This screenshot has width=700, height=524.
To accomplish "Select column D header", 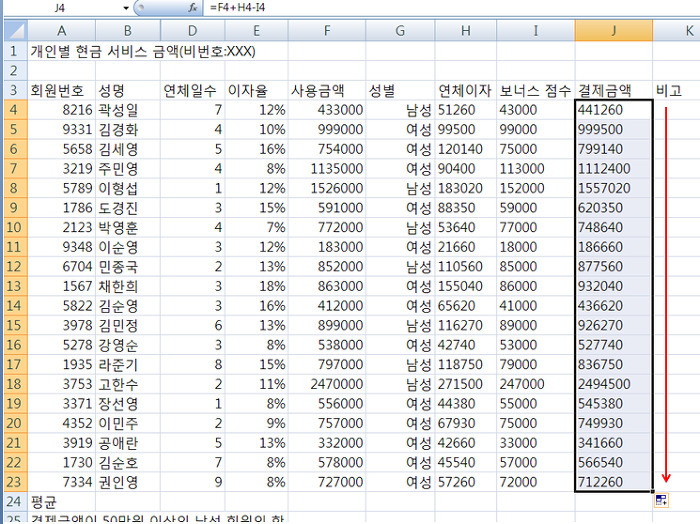I will [x=192, y=31].
